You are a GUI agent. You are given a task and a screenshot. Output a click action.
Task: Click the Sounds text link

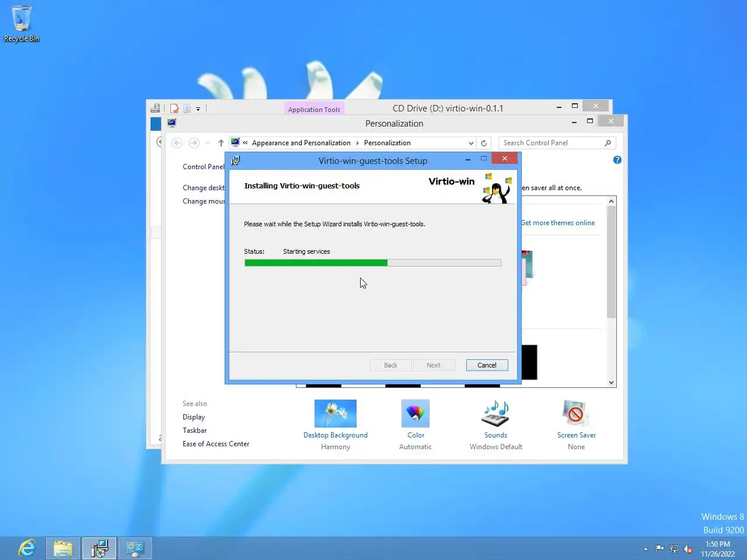pos(495,435)
